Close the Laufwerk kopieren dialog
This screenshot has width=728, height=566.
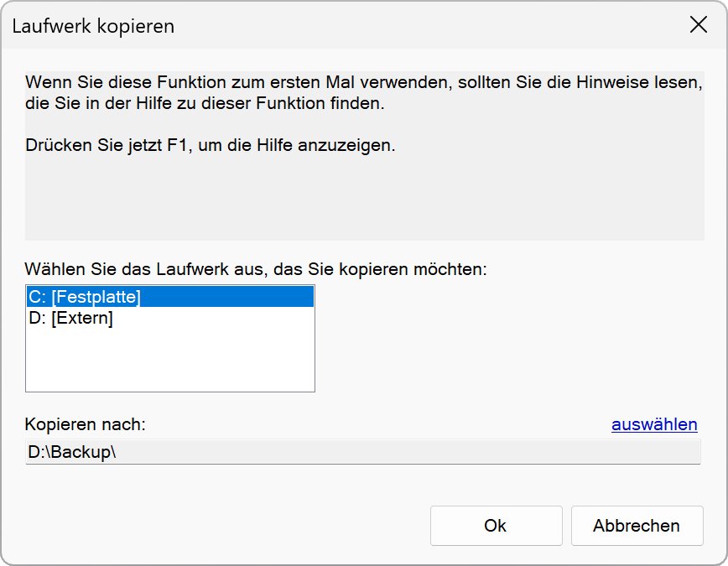tap(698, 25)
